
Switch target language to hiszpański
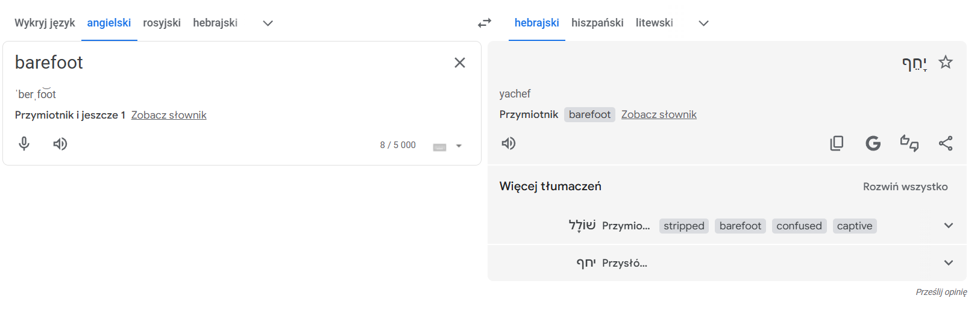pyautogui.click(x=597, y=23)
